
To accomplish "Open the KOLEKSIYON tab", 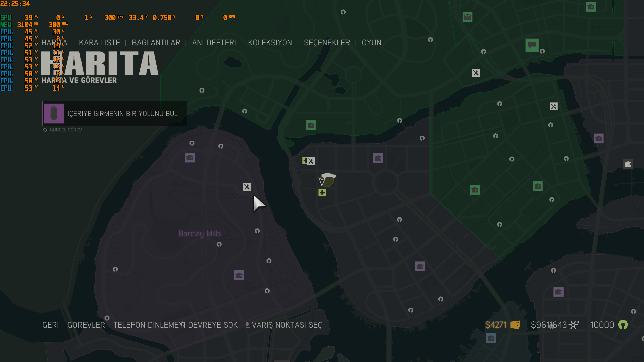I will click(270, 43).
